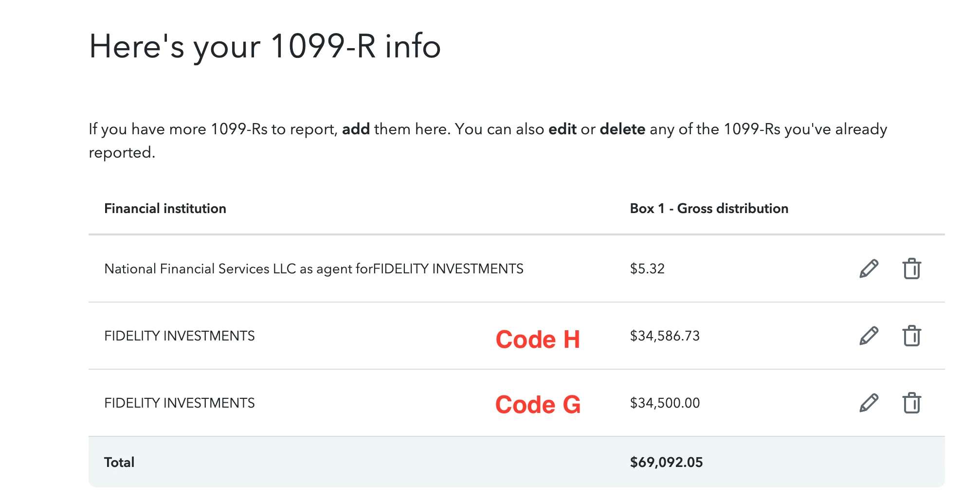Click the Total row label

[x=119, y=462]
